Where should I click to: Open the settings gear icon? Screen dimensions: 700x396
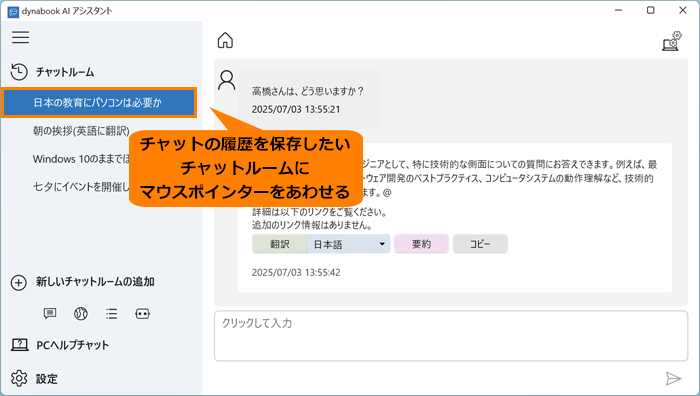tap(19, 379)
